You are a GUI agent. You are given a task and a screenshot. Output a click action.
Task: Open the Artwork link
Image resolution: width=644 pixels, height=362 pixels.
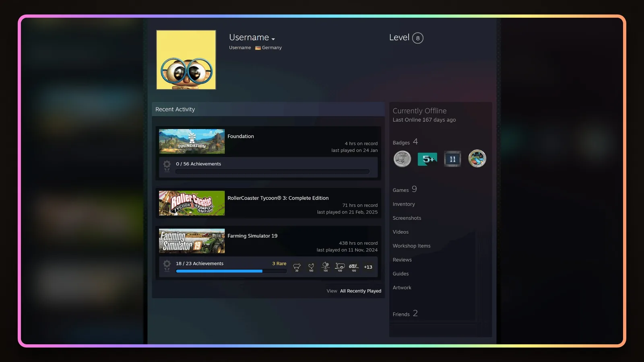(402, 288)
